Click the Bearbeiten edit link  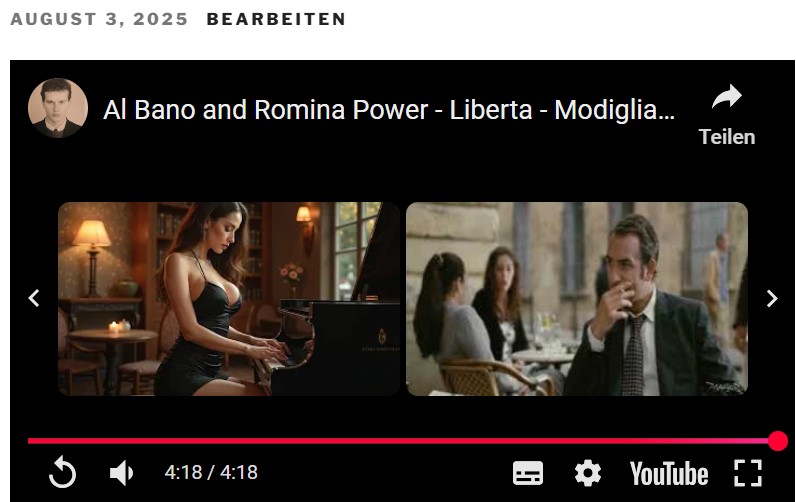[x=276, y=19]
